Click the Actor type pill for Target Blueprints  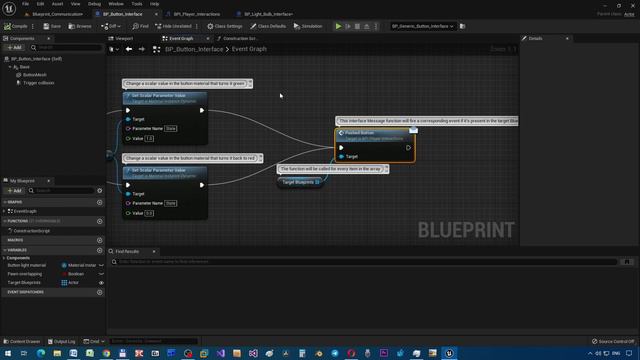[70, 282]
